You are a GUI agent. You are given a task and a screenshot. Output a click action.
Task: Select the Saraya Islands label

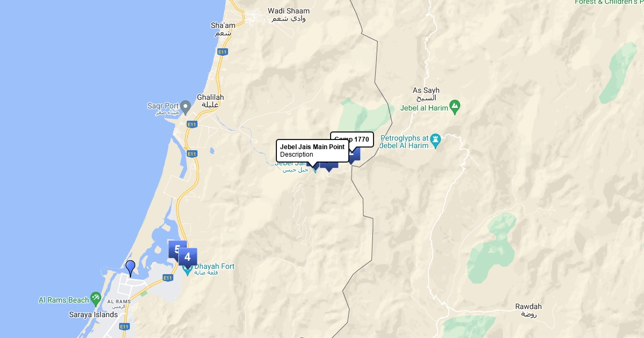coord(93,314)
